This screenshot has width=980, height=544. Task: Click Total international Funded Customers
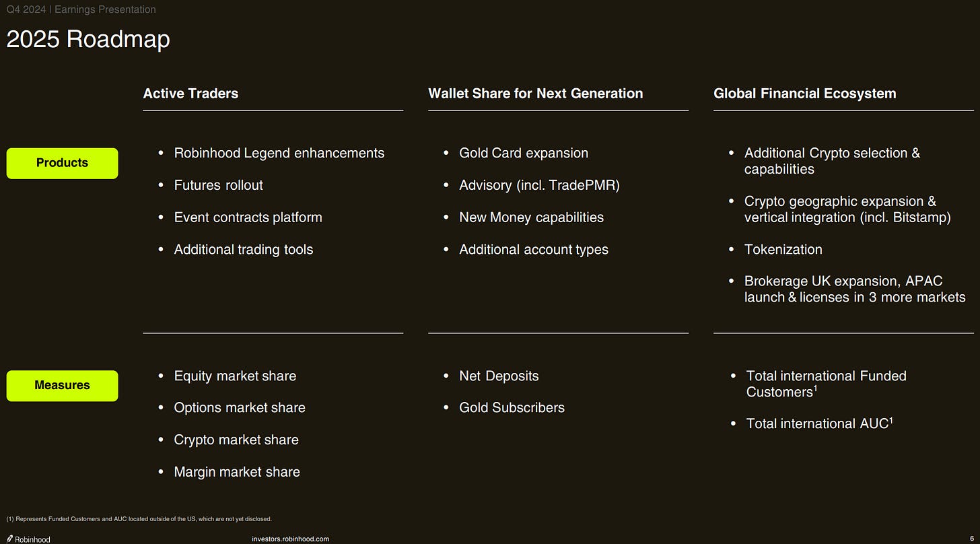point(826,384)
